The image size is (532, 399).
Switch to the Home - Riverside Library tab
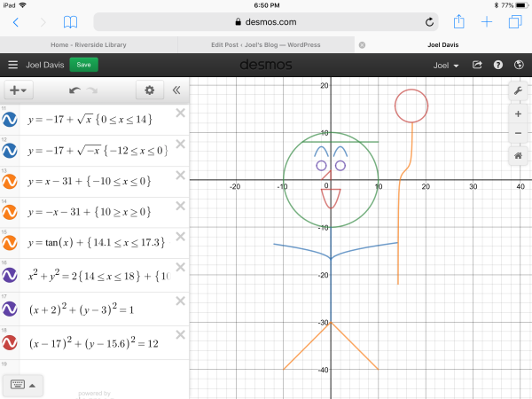89,44
